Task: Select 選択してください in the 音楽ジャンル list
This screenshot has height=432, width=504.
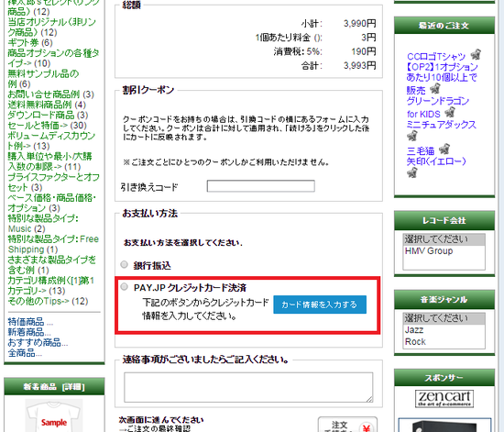Action: [444, 318]
